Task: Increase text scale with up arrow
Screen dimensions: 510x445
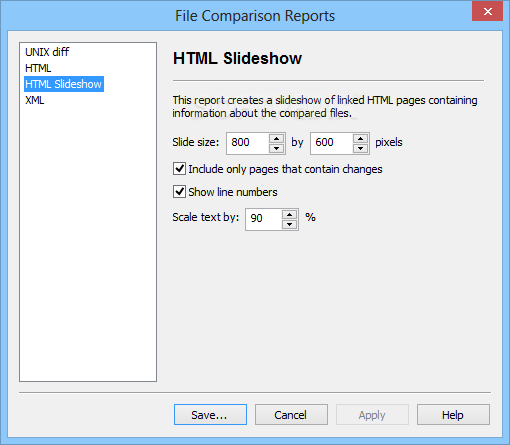Action: pyautogui.click(x=289, y=214)
